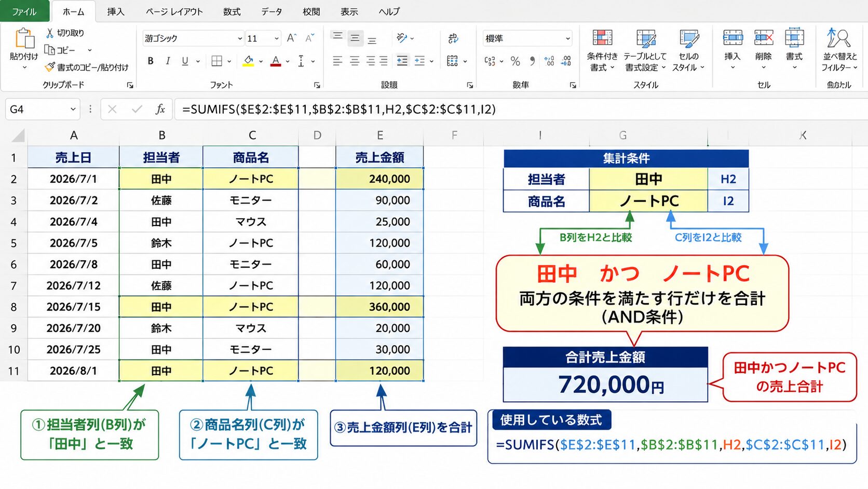Click the Borders icon
Image resolution: width=868 pixels, height=489 pixels.
tap(217, 61)
